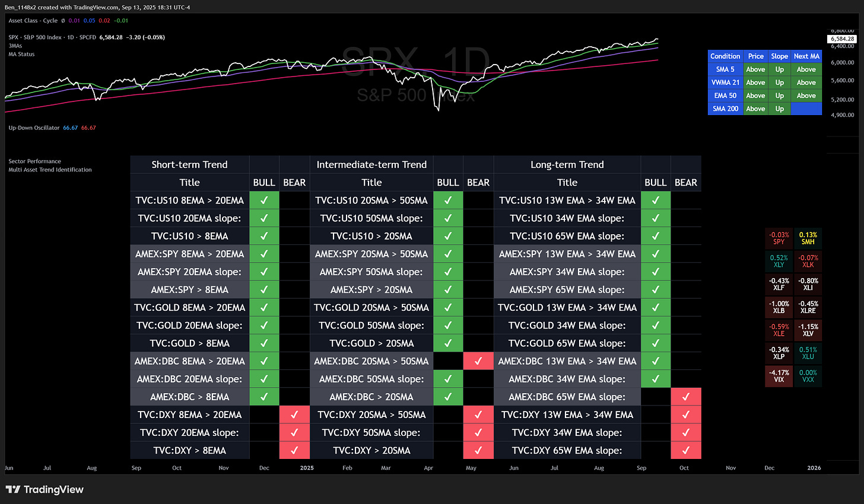Viewport: 864px width, 504px height.
Task: Select the XLB -1.00% tile
Action: (779, 307)
